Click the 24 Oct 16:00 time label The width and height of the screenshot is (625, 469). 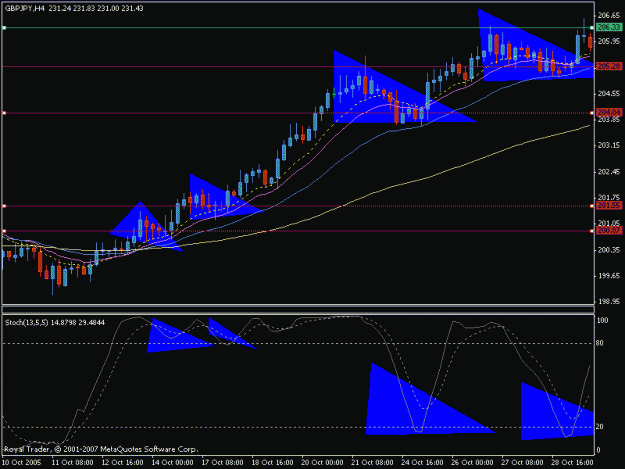pos(422,462)
